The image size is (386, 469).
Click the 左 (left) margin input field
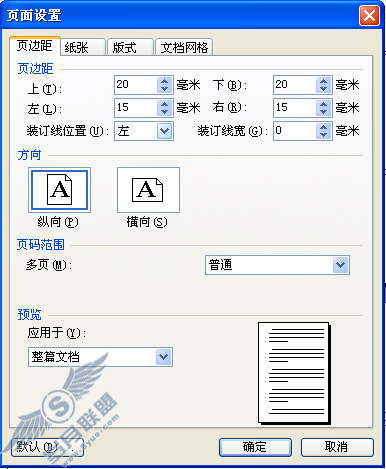[135, 108]
